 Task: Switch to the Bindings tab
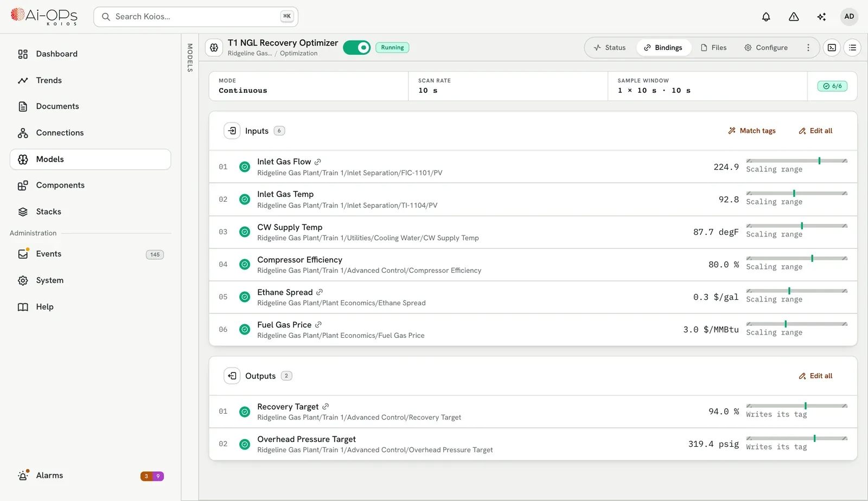coord(663,48)
